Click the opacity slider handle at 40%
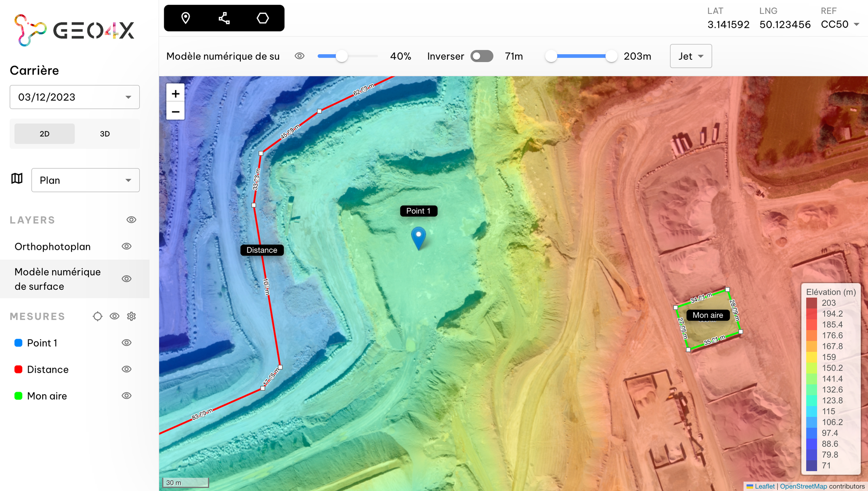The image size is (868, 491). pos(343,56)
